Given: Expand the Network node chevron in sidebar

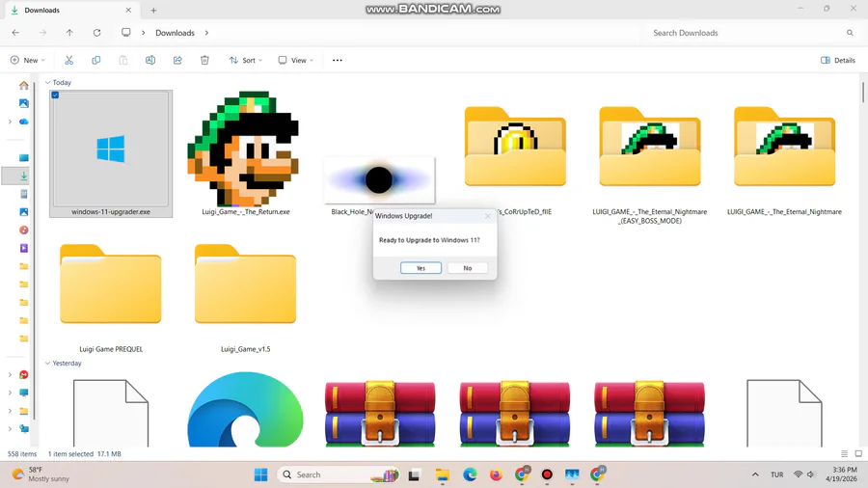Looking at the screenshot, I should click(10, 429).
